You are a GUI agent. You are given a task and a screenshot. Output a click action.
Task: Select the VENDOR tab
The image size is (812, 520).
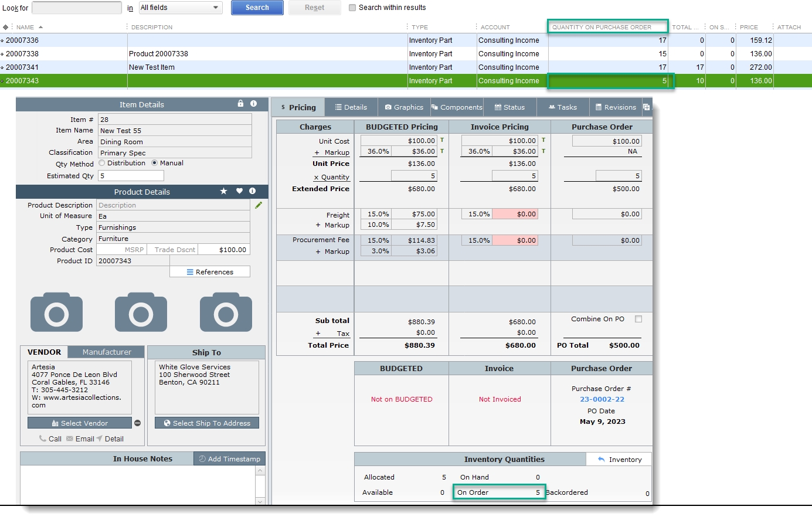(x=44, y=352)
